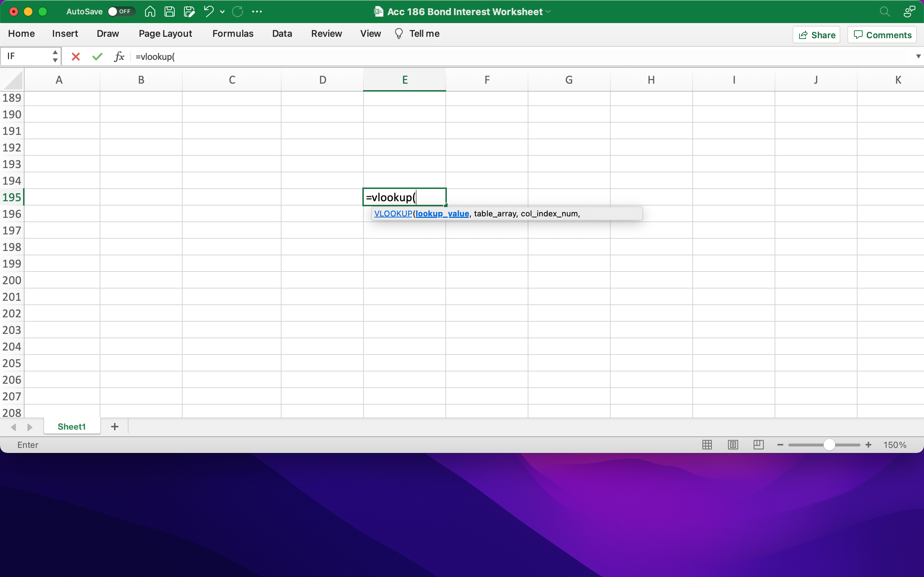
Task: Click the Save icon in the toolbar
Action: click(170, 12)
